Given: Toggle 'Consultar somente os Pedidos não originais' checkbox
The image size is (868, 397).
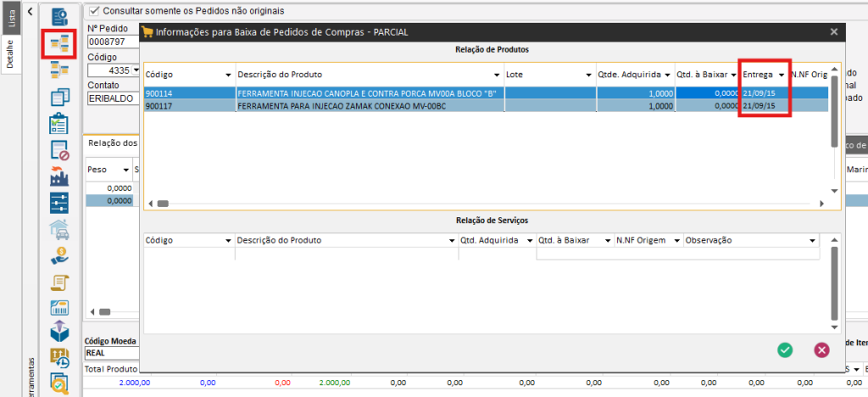Looking at the screenshot, I should pos(94,10).
